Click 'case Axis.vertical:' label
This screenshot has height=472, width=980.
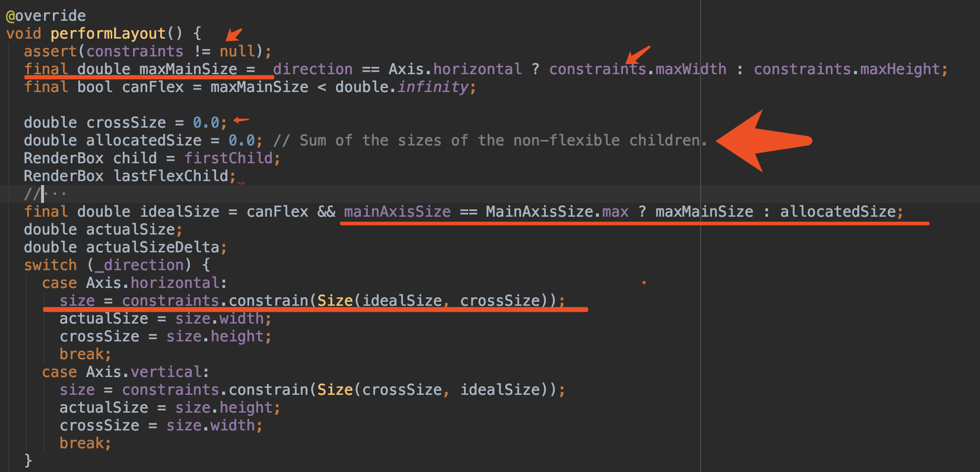tap(126, 372)
